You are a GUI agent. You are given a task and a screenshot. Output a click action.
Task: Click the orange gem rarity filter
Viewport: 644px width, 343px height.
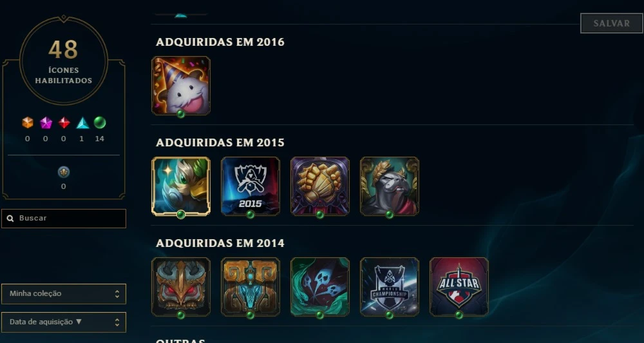28,122
